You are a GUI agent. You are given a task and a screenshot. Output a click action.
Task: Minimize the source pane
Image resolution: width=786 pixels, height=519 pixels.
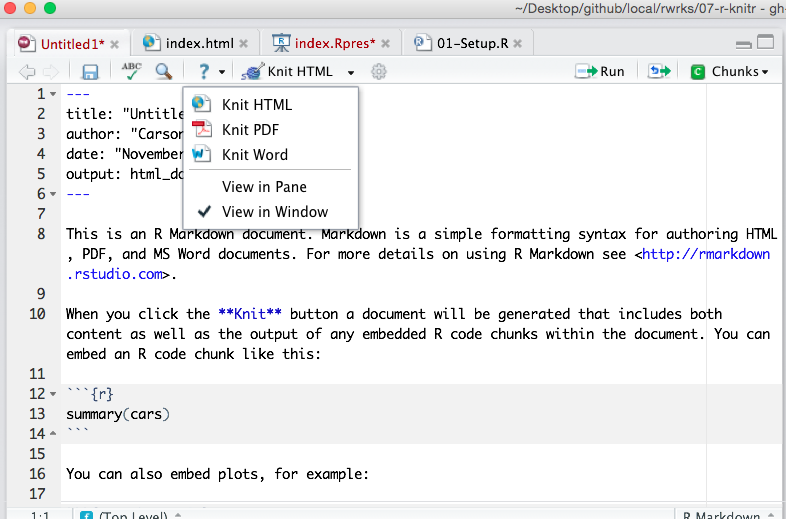743,45
